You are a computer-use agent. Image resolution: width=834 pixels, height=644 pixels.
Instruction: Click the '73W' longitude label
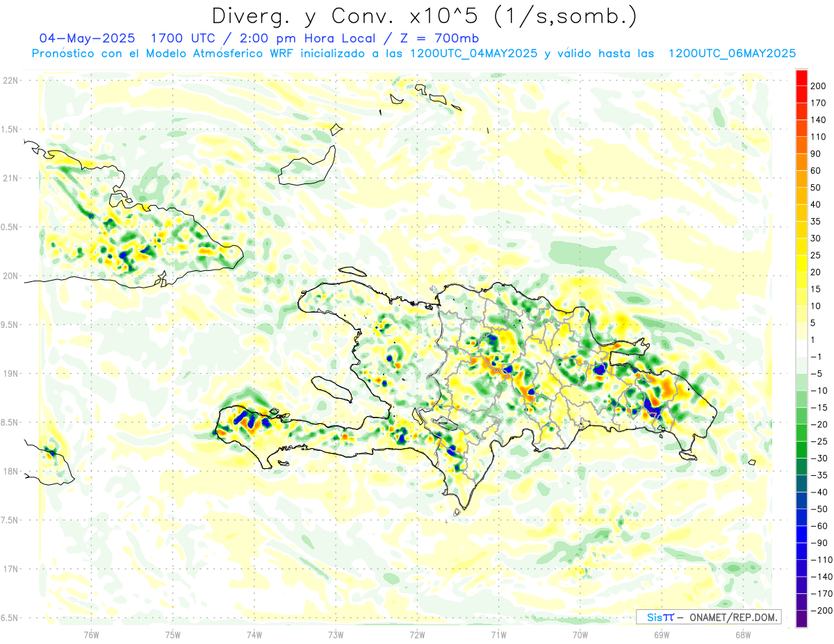(336, 634)
